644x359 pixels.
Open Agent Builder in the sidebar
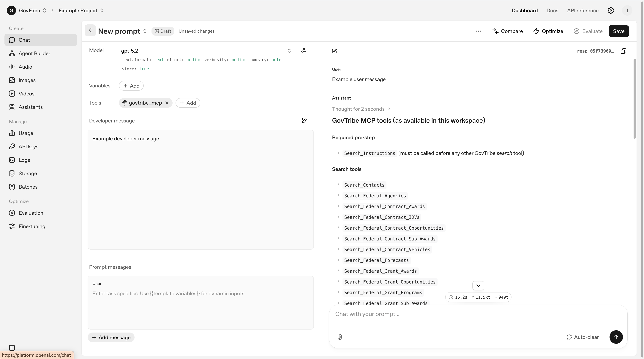click(34, 53)
